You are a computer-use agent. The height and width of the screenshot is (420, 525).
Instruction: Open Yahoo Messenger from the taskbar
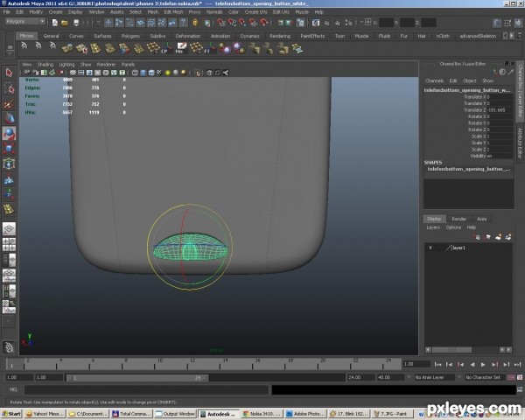45,414
